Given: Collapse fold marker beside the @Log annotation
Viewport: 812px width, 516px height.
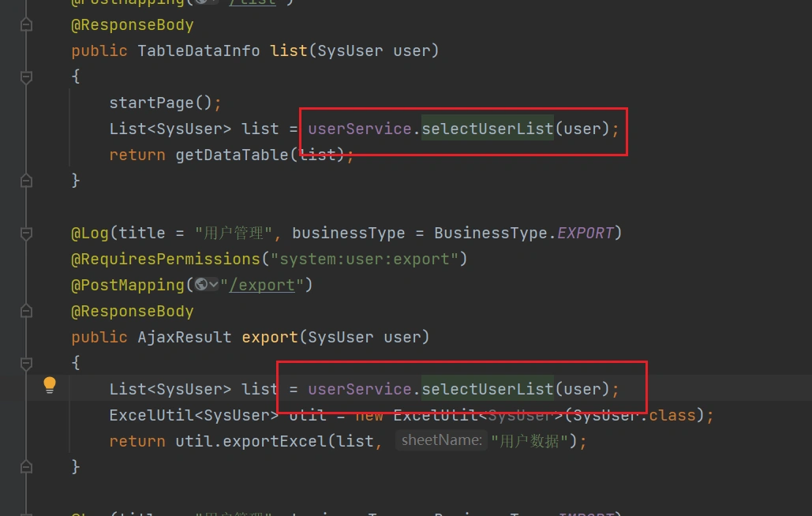Looking at the screenshot, I should coord(26,233).
